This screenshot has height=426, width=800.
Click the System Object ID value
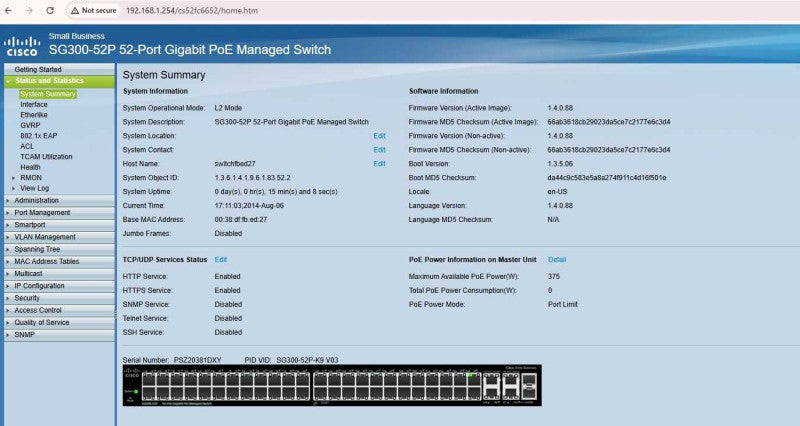[x=253, y=178]
